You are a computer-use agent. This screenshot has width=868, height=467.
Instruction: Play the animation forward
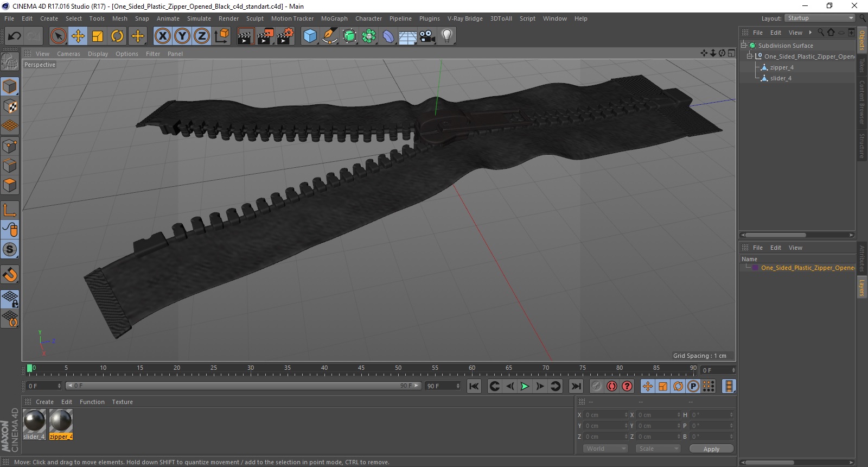coord(525,386)
